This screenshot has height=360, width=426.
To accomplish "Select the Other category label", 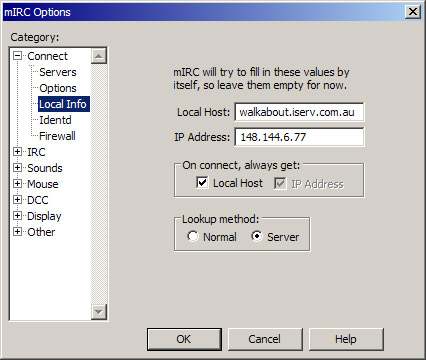I will click(41, 232).
